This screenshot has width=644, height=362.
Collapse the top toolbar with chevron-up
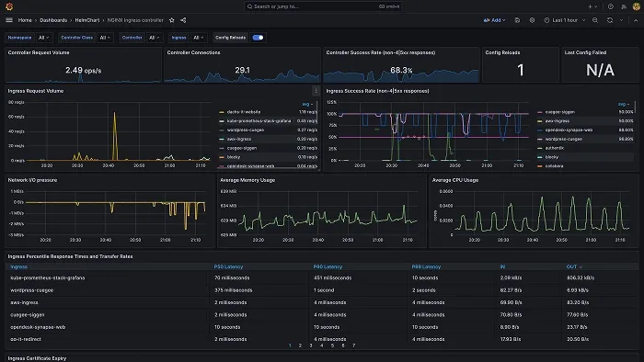[636, 20]
